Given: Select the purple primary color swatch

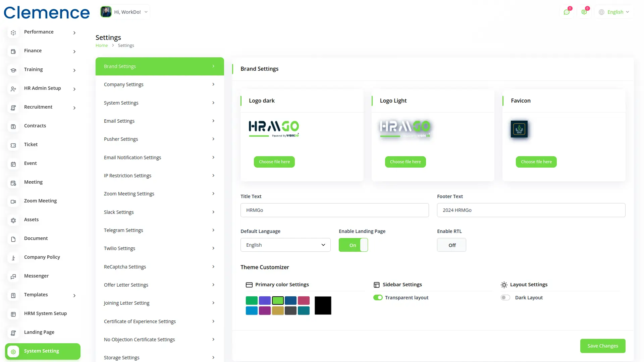Looking at the screenshot, I should (x=265, y=310).
